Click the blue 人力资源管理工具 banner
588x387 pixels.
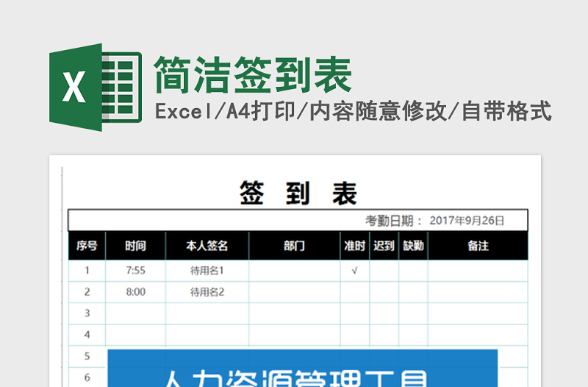tap(303, 368)
